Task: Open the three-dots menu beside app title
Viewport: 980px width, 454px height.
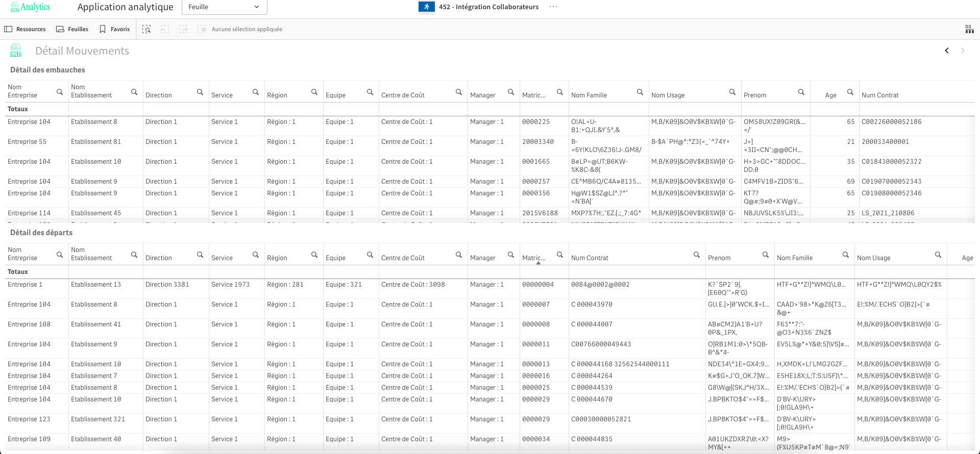Action: tap(553, 7)
